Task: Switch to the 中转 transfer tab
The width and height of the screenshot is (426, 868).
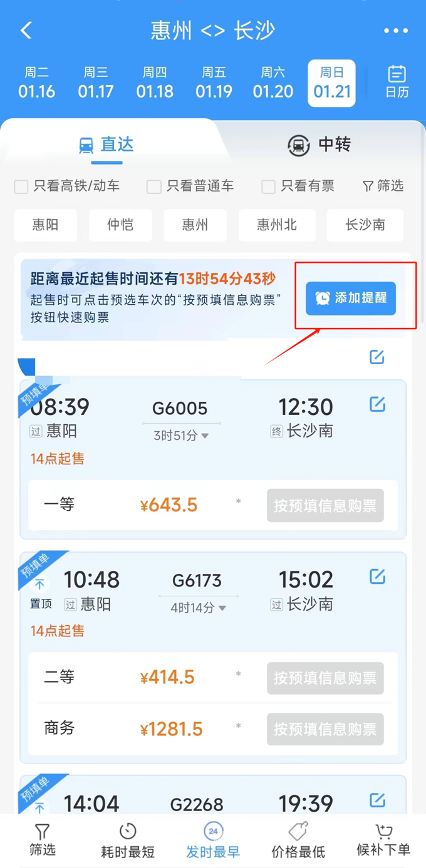Action: point(319,145)
